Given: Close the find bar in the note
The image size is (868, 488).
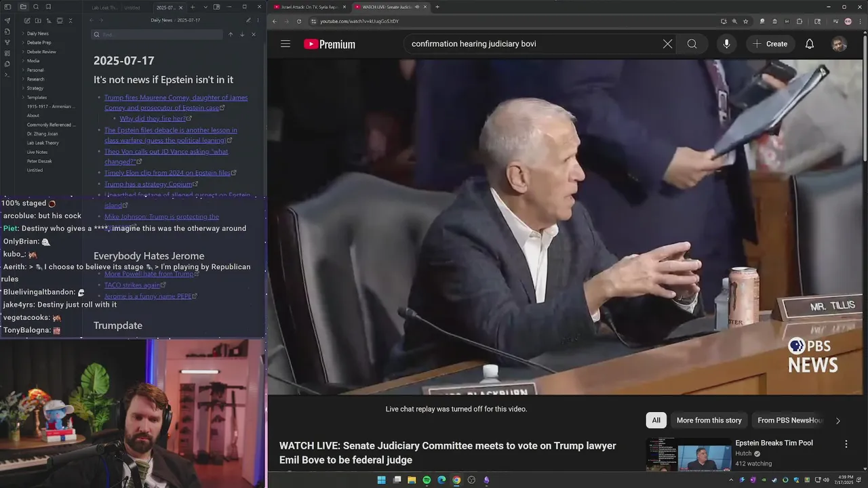Looking at the screenshot, I should coord(254,35).
